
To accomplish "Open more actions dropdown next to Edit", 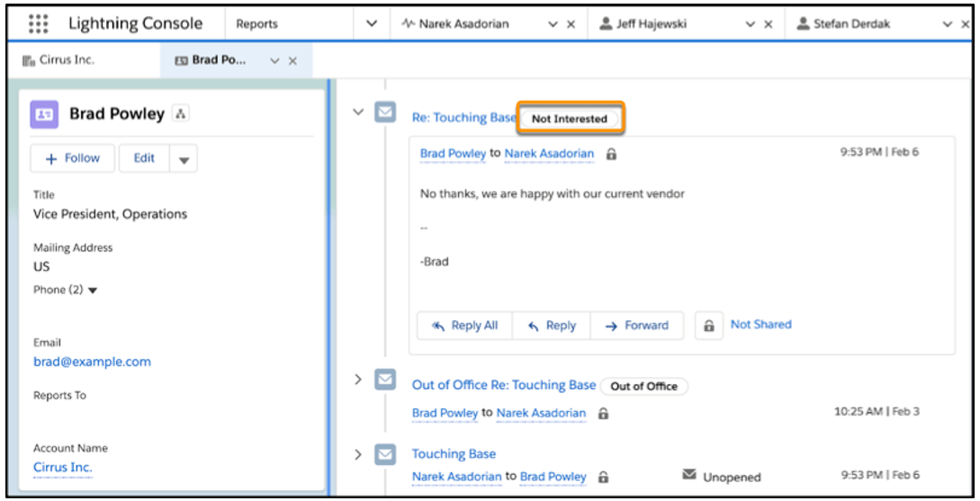I will 184,158.
